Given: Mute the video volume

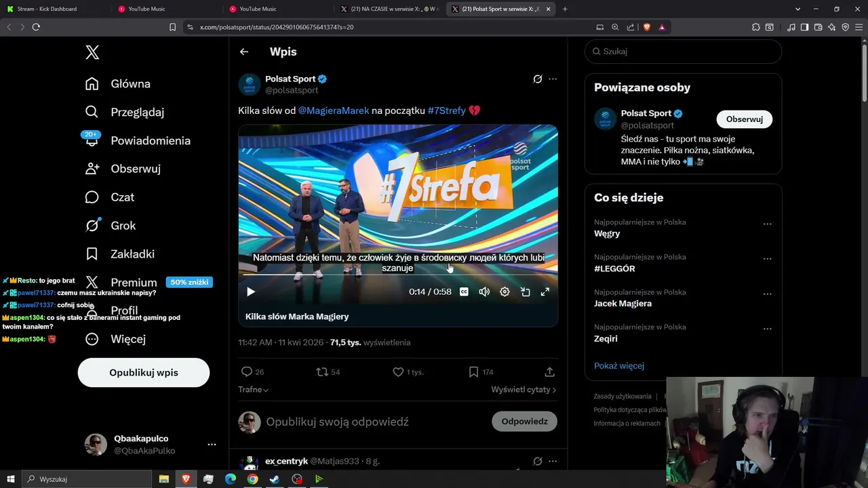Looking at the screenshot, I should pyautogui.click(x=484, y=291).
